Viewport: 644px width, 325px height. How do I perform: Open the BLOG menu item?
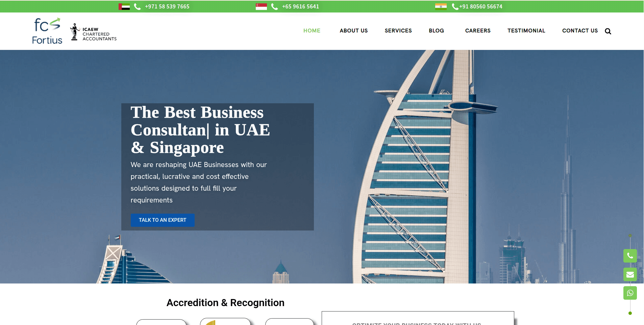click(x=436, y=31)
